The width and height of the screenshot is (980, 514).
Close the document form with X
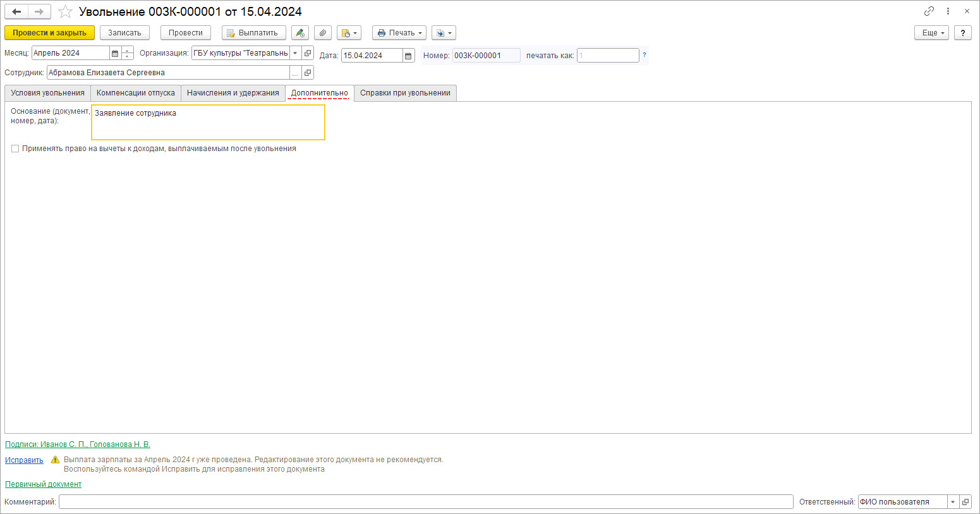pos(967,11)
